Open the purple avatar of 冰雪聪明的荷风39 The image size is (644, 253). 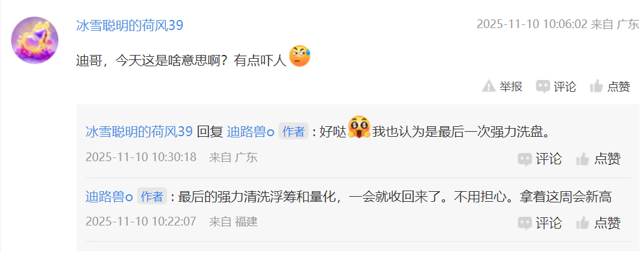click(34, 40)
